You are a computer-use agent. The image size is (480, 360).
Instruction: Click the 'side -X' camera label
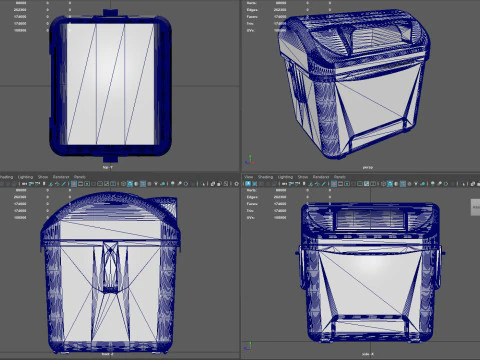[368, 354]
